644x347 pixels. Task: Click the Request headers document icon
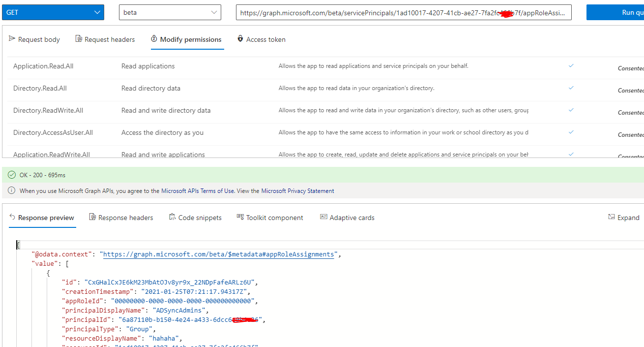point(79,39)
